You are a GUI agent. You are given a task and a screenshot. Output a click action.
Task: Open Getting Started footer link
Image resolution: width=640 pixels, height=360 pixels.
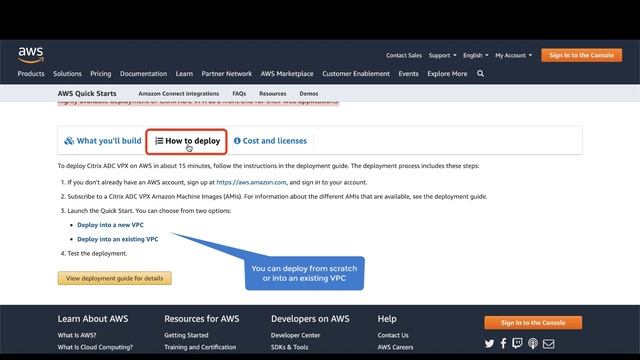[x=186, y=335]
